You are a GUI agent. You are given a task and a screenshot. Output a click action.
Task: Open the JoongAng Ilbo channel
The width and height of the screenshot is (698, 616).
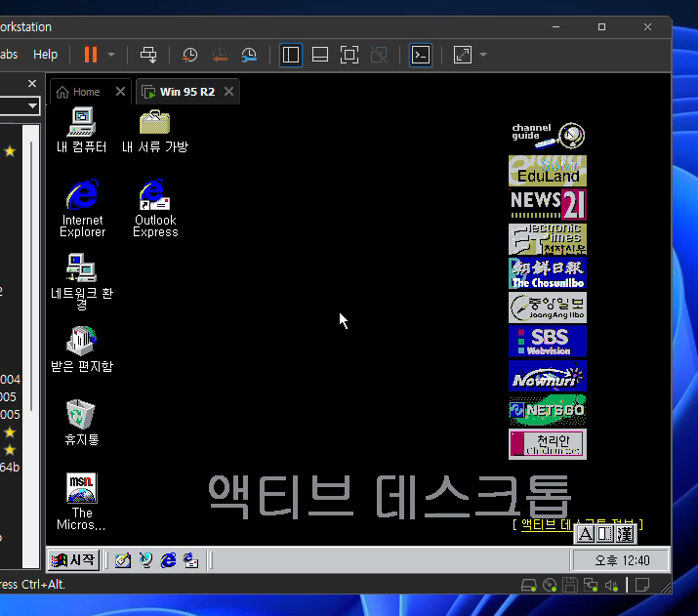548,308
